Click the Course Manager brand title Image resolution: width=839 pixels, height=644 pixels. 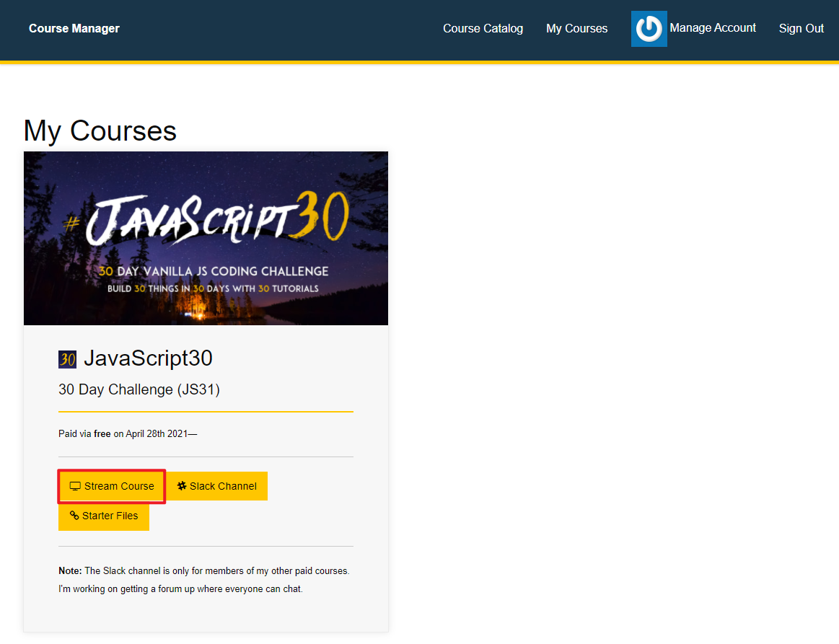point(74,29)
